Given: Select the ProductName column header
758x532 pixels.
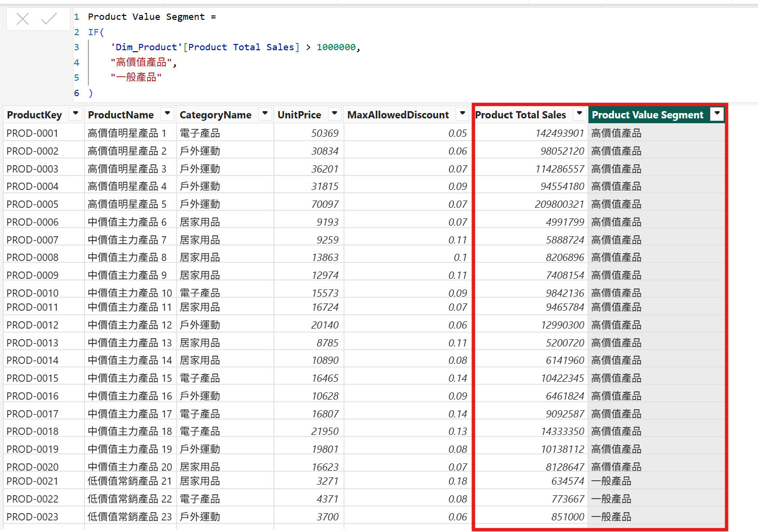Looking at the screenshot, I should point(121,115).
